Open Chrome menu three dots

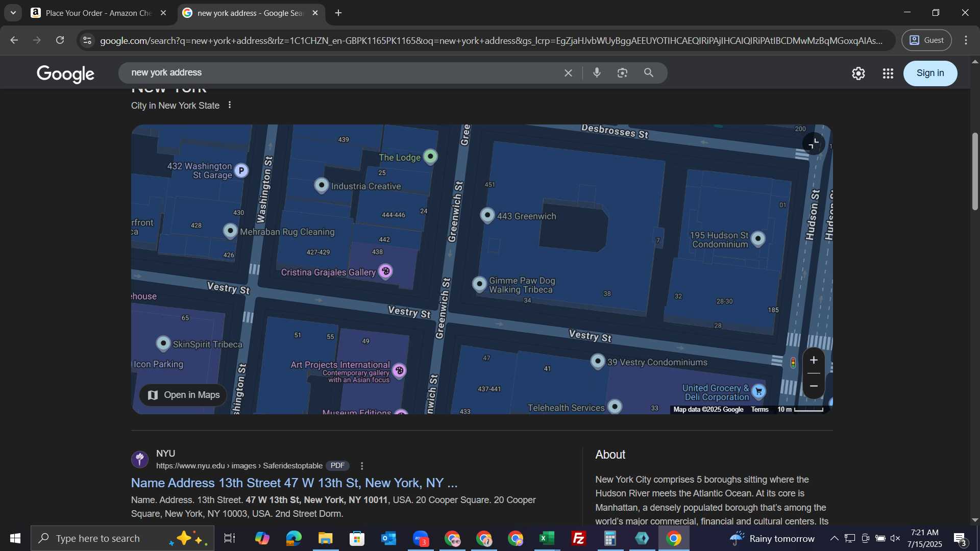click(966, 40)
